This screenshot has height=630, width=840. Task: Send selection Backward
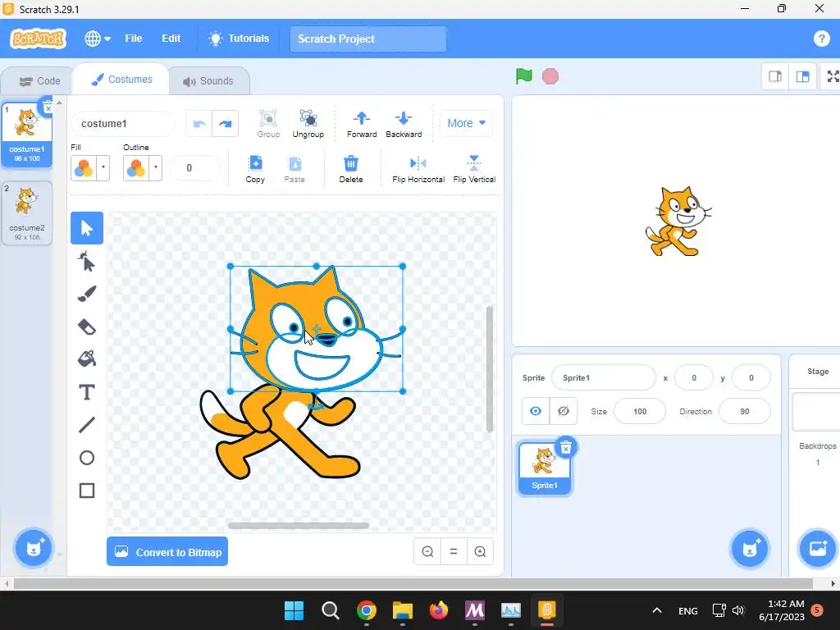click(404, 125)
